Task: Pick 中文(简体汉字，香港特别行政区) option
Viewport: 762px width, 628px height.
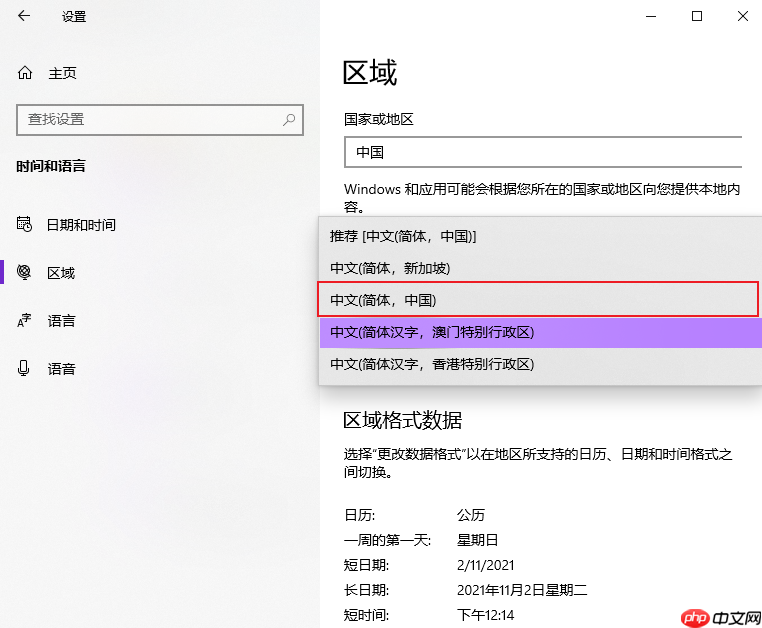Action: pos(540,364)
